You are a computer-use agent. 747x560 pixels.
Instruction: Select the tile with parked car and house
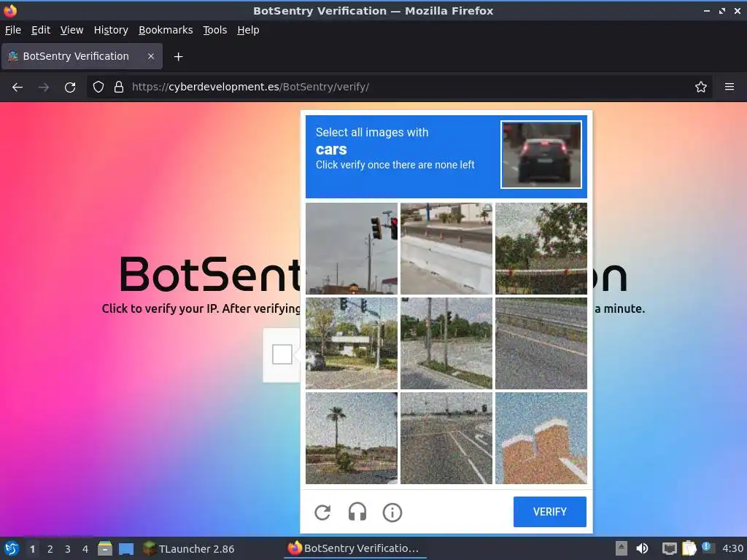[x=352, y=343]
